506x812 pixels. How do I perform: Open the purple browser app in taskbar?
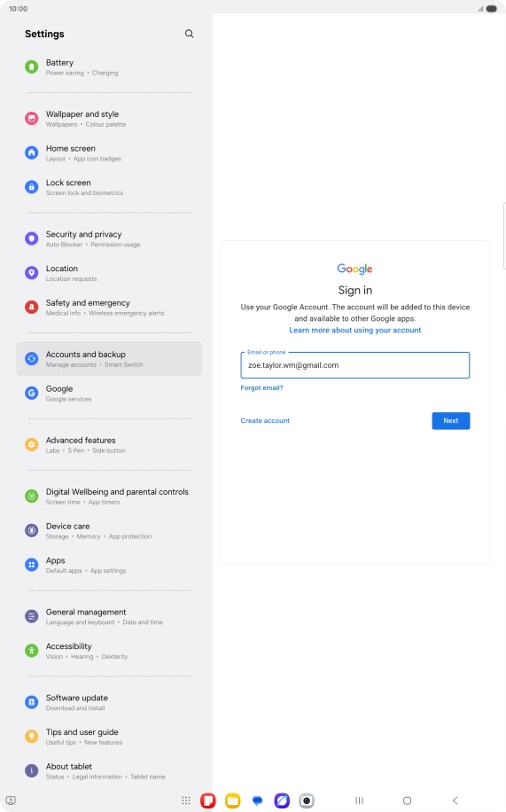(282, 800)
